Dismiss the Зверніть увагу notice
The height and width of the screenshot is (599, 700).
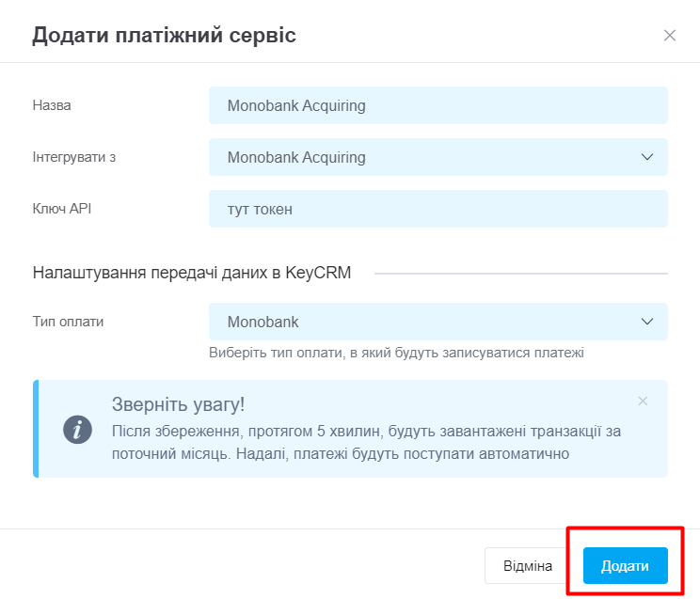click(643, 401)
